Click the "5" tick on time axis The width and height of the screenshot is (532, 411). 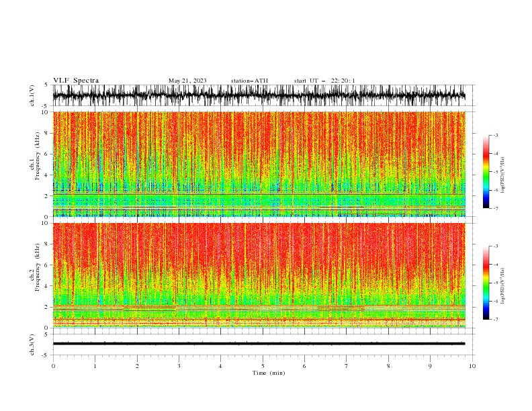click(263, 366)
